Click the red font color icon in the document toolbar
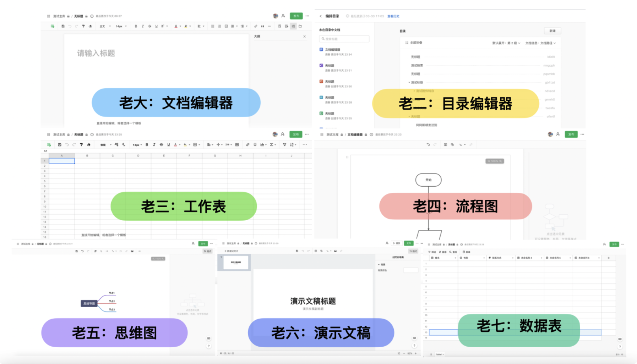The width and height of the screenshot is (637, 364). pos(176,26)
